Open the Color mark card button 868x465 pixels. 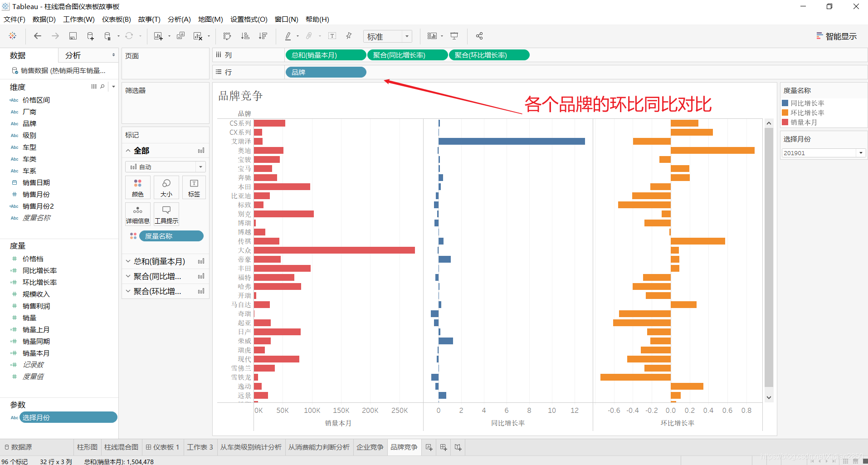[x=138, y=187]
